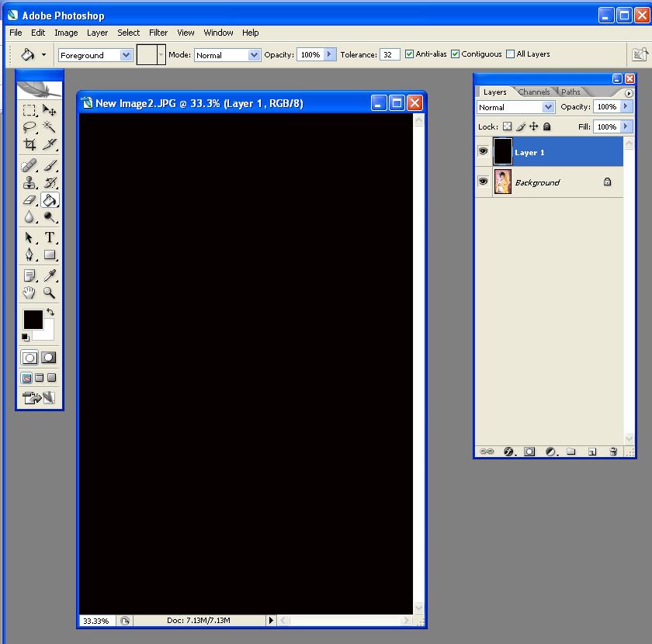The image size is (652, 644).
Task: Delete the current layer via trash icon
Action: coord(612,451)
